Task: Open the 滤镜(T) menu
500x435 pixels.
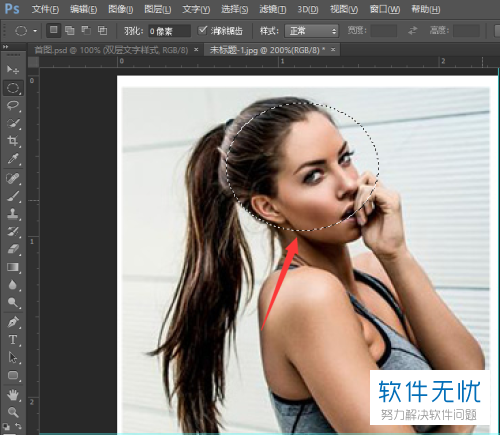Action: point(273,9)
